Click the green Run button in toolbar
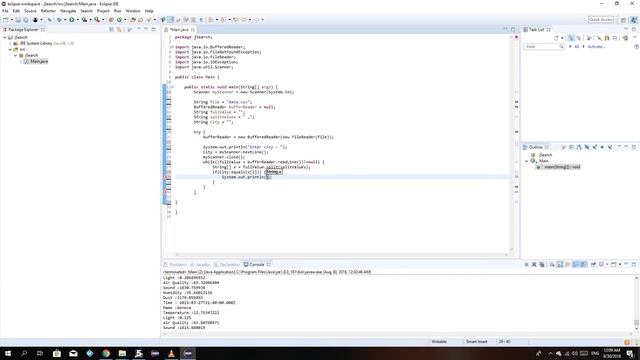The image size is (640, 360). (x=71, y=20)
